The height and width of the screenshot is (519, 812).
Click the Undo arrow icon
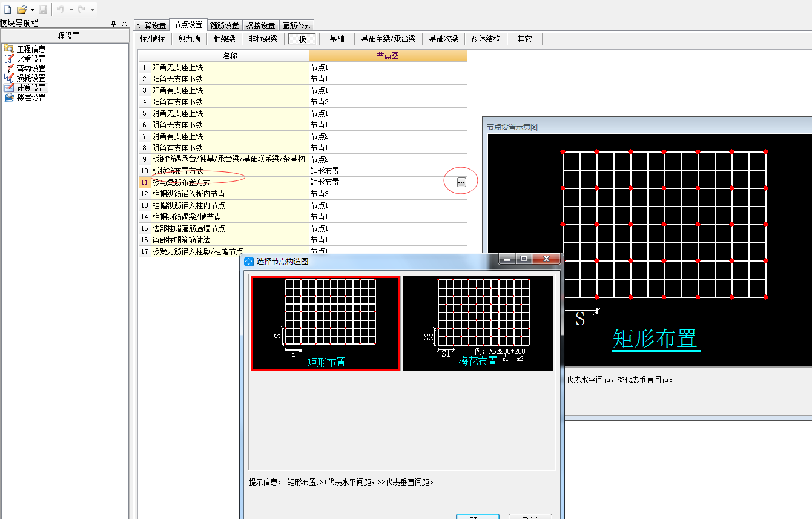click(61, 10)
